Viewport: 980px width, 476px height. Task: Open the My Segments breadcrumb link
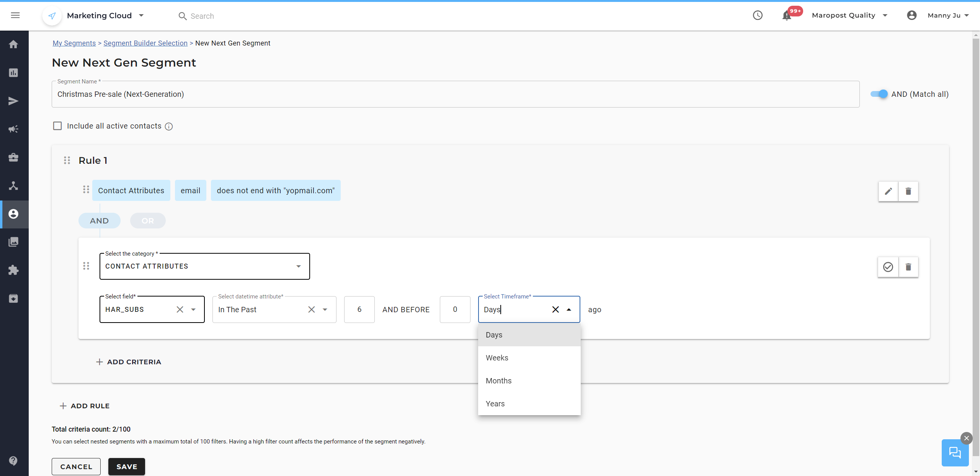point(74,43)
